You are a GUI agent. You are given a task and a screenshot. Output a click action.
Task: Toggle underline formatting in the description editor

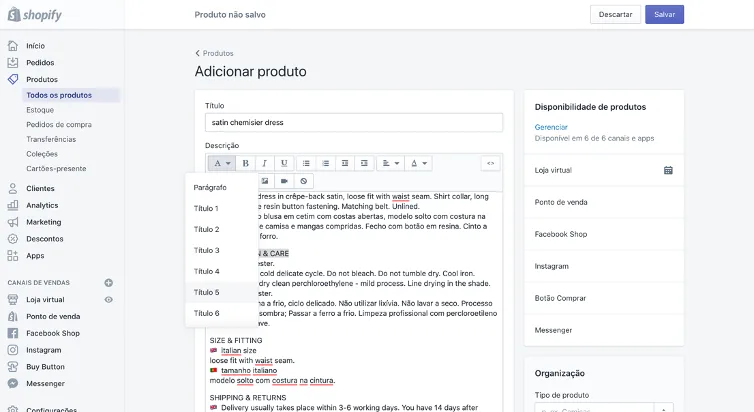point(284,163)
